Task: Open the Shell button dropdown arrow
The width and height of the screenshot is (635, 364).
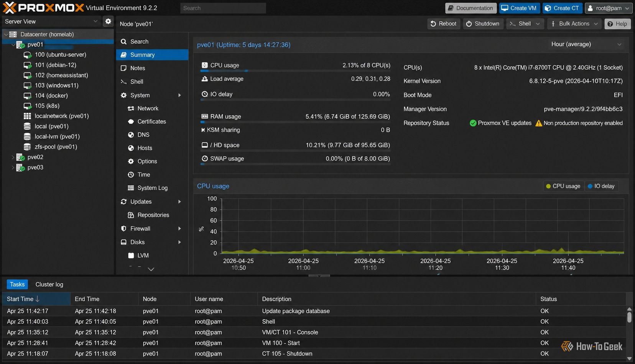Action: click(x=538, y=24)
